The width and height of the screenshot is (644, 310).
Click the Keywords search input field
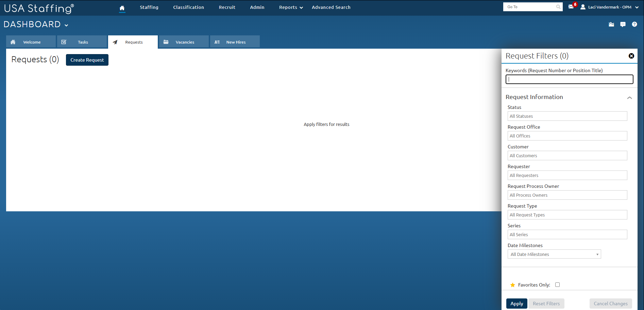pos(569,79)
